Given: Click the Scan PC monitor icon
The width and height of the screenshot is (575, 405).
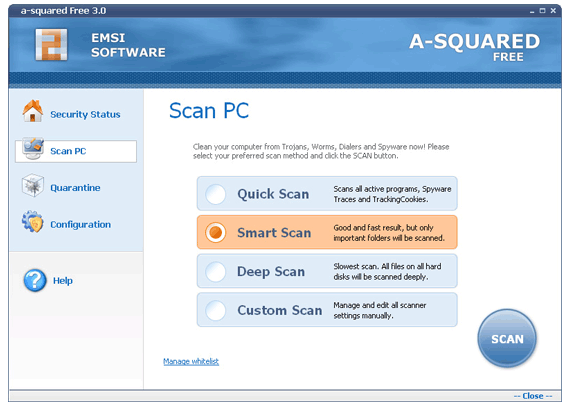Looking at the screenshot, I should click(x=33, y=149).
